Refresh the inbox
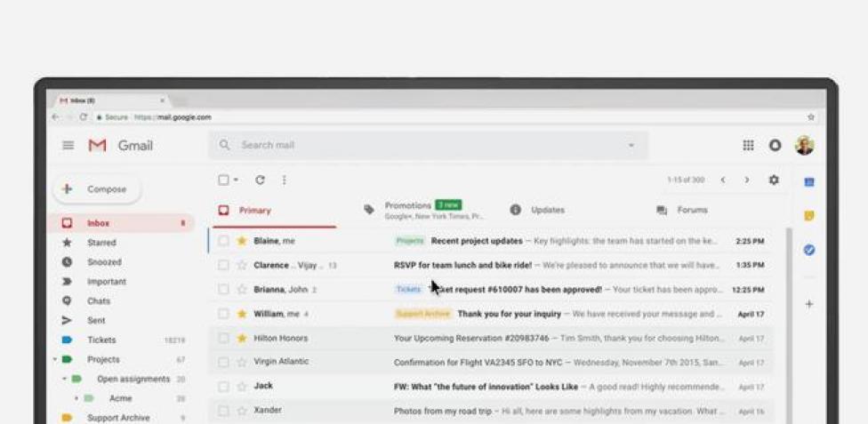 coord(260,180)
